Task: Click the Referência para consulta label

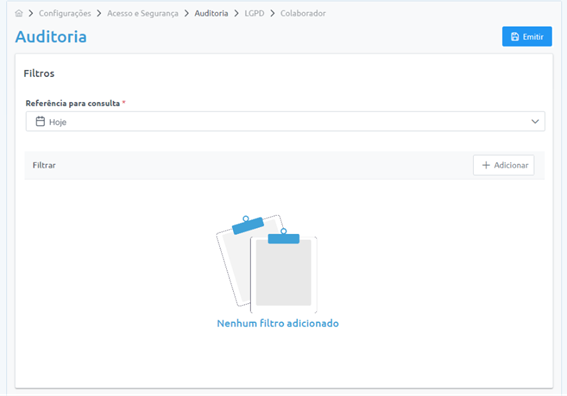Action: 73,103
